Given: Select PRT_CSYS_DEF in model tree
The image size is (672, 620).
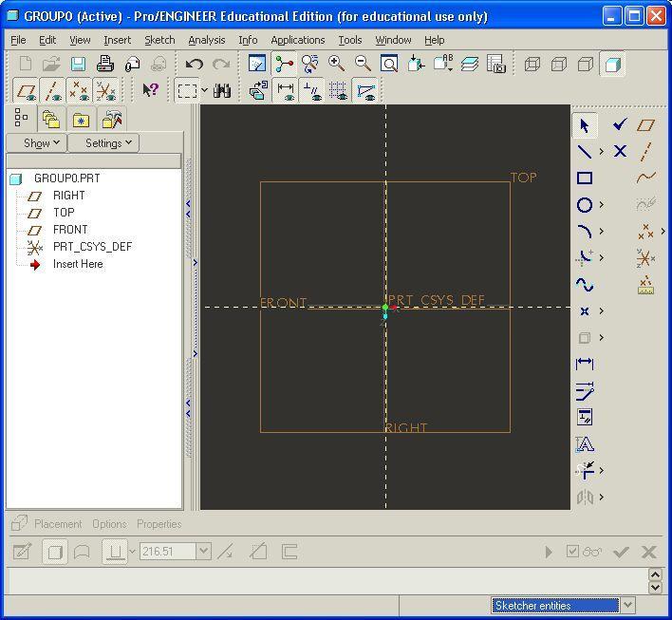Looking at the screenshot, I should (92, 247).
